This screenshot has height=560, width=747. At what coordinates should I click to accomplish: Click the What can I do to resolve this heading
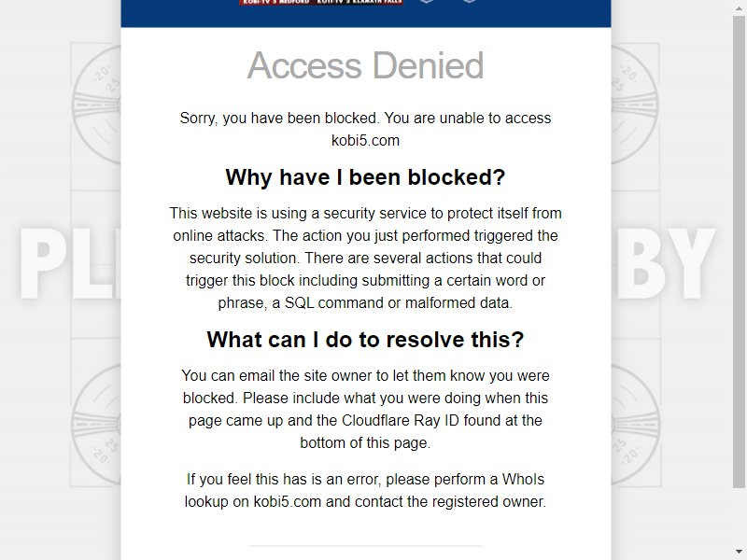tap(365, 340)
